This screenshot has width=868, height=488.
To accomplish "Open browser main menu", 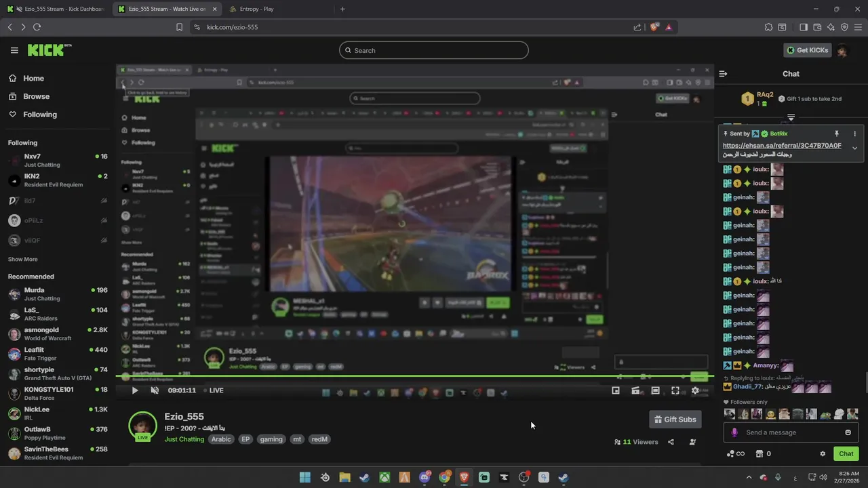I will tap(858, 27).
